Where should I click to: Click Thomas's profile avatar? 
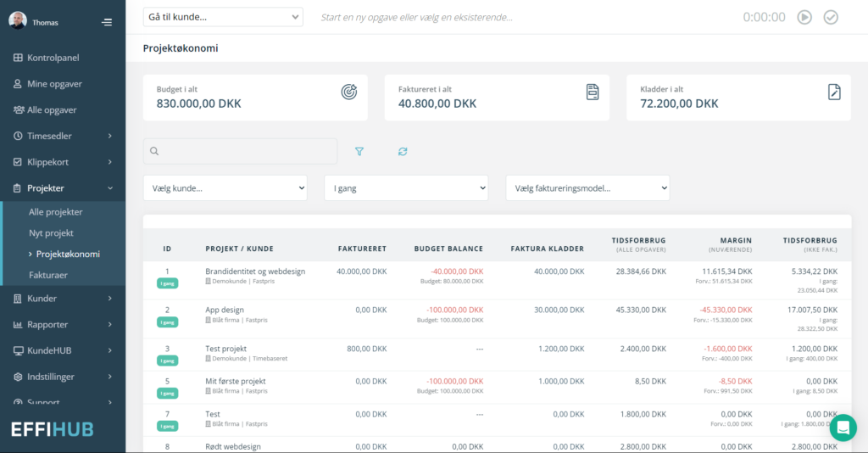point(18,21)
